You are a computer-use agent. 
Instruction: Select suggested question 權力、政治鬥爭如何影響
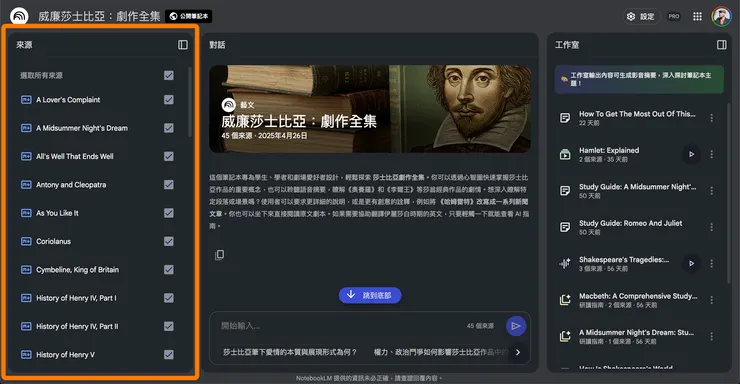[440, 352]
